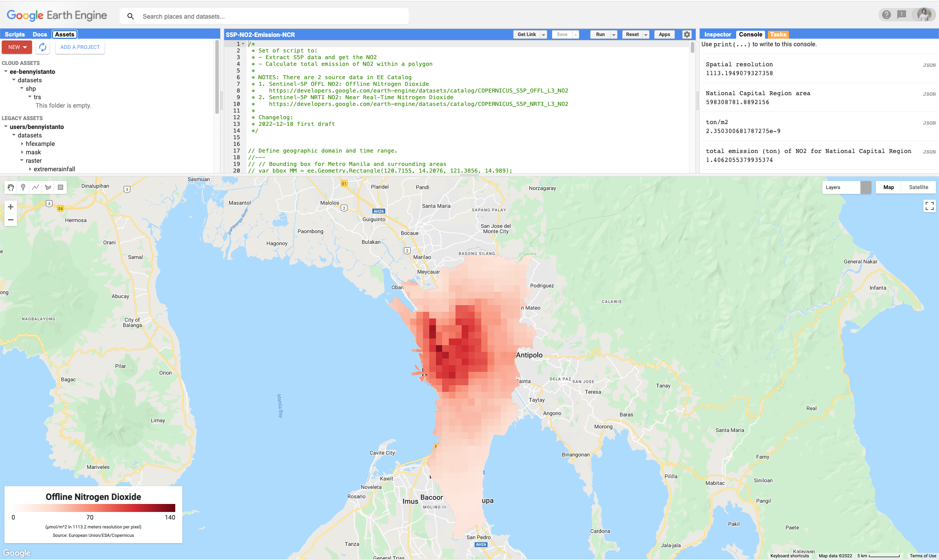This screenshot has height=560, width=939.
Task: Open the Run button dropdown arrow
Action: [x=614, y=35]
